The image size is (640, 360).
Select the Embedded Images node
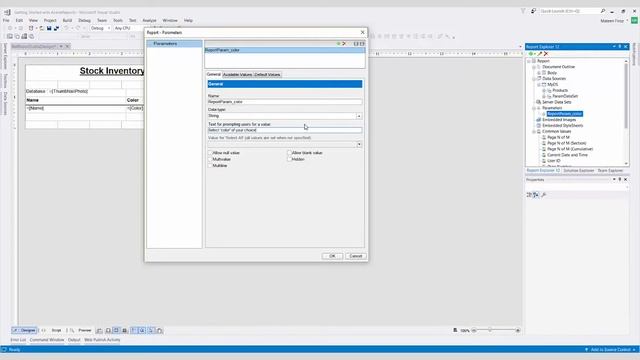(559, 120)
